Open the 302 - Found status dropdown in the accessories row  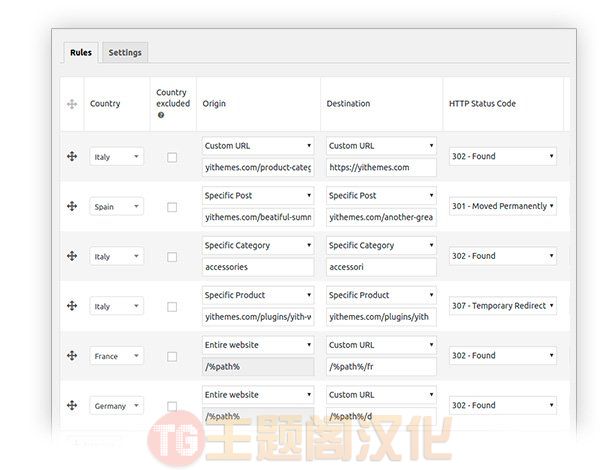[x=503, y=256]
